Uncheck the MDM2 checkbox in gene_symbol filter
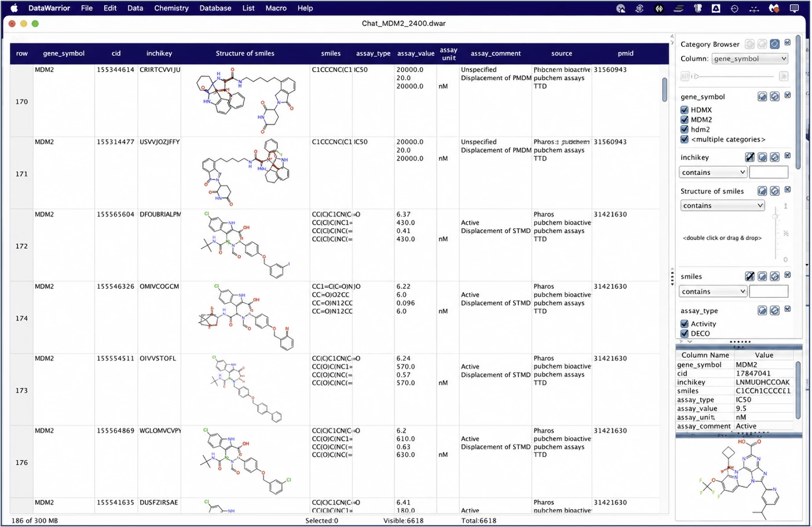This screenshot has width=812, height=527. click(x=685, y=120)
